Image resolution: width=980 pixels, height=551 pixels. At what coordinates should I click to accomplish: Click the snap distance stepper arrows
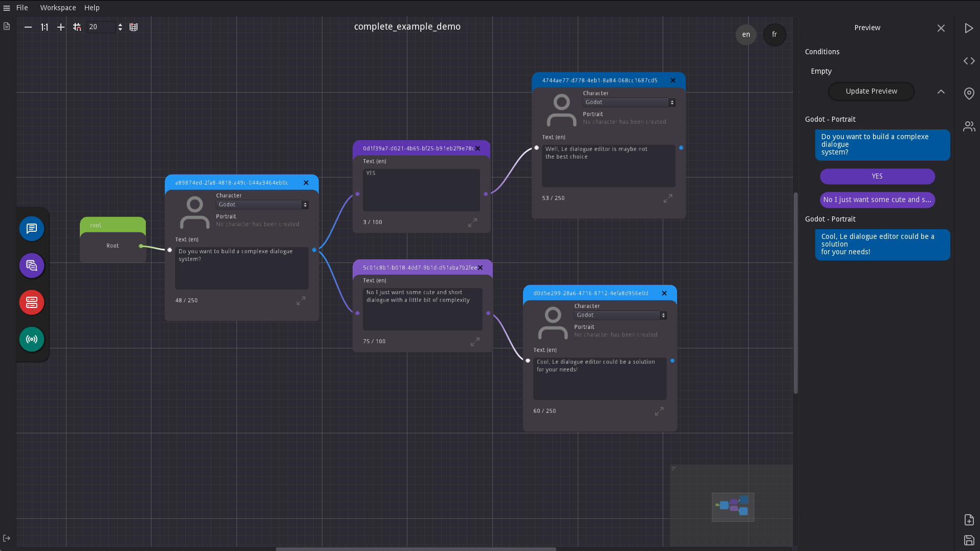[x=120, y=27]
